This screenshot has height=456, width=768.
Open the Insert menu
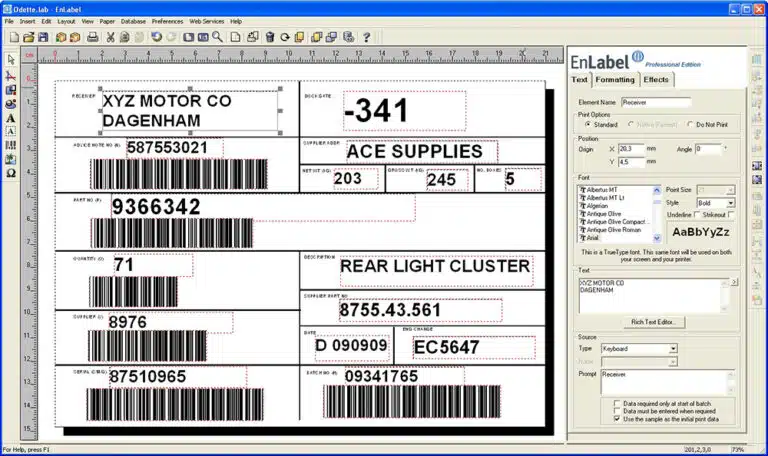click(x=27, y=22)
